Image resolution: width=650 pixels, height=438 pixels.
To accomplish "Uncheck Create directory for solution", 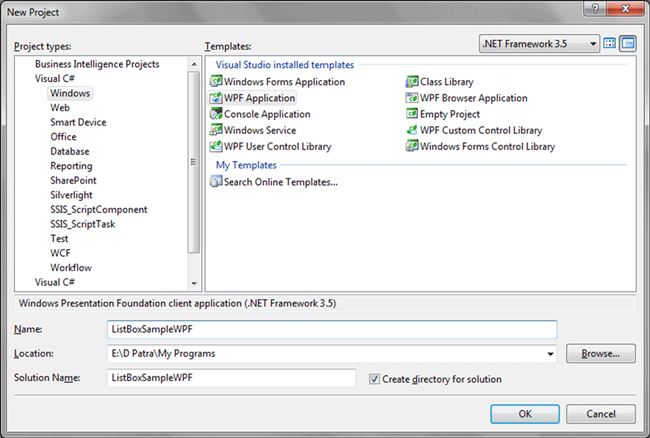I will tap(375, 379).
